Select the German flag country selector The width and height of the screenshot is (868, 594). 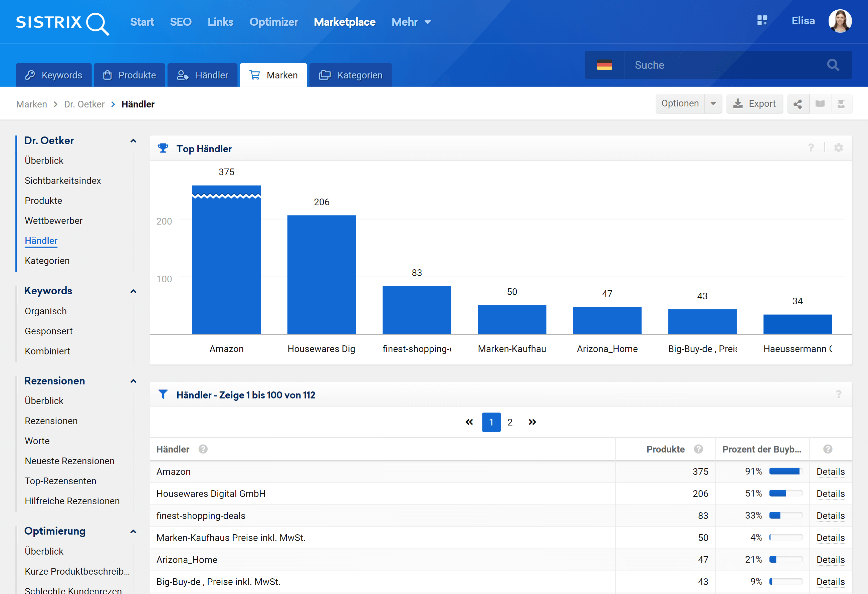pyautogui.click(x=604, y=65)
